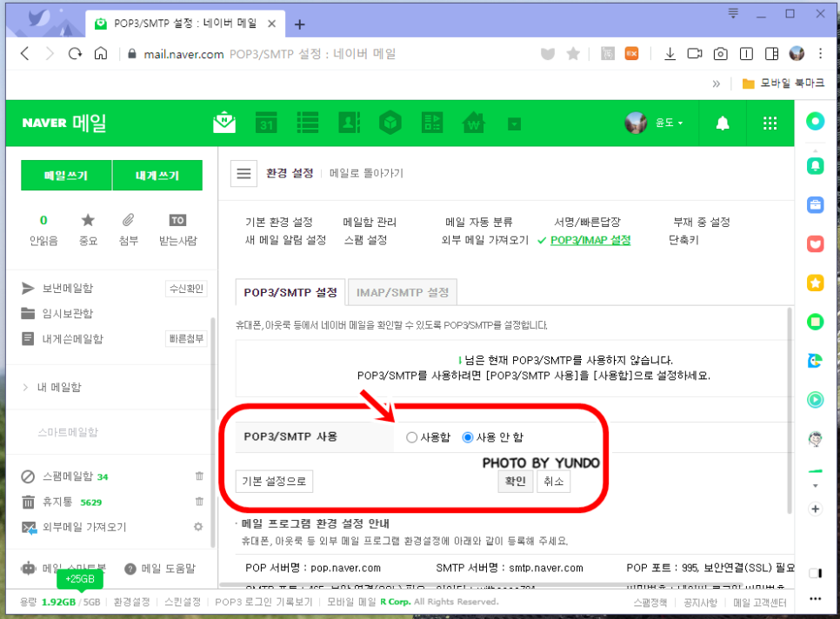Viewport: 840px width, 619px height.
Task: Open the Naver cloud box icon
Action: 390,123
